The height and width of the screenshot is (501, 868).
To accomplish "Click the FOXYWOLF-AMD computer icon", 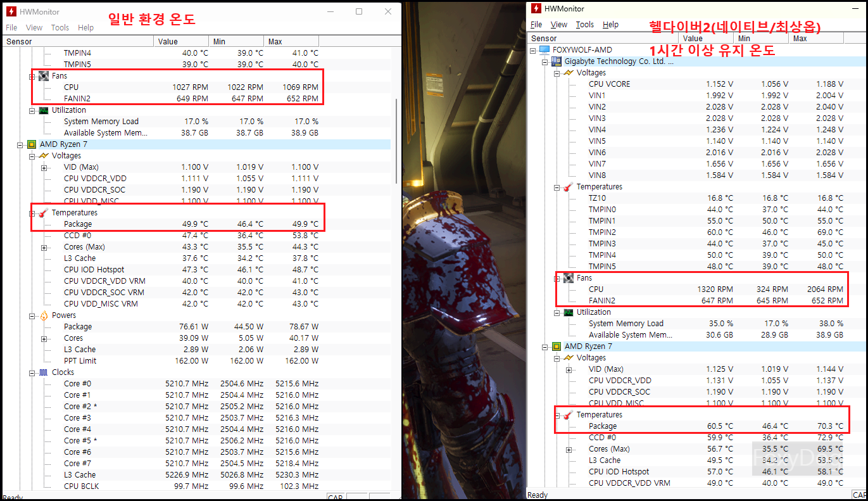I will click(x=544, y=50).
